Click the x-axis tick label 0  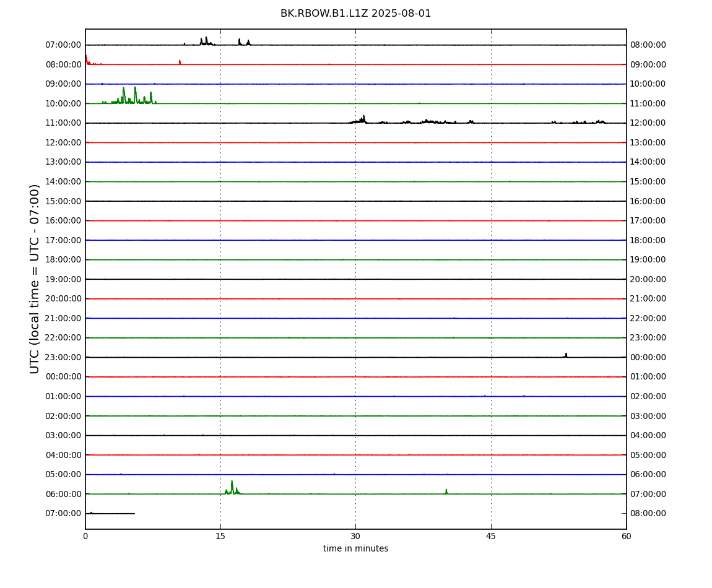click(85, 536)
